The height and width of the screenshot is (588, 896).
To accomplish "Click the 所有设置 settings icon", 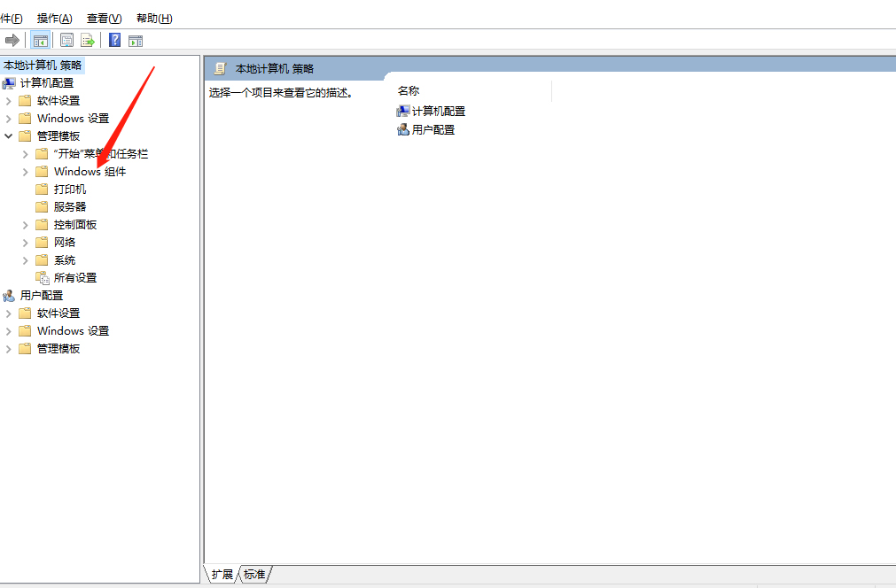I will coord(43,278).
